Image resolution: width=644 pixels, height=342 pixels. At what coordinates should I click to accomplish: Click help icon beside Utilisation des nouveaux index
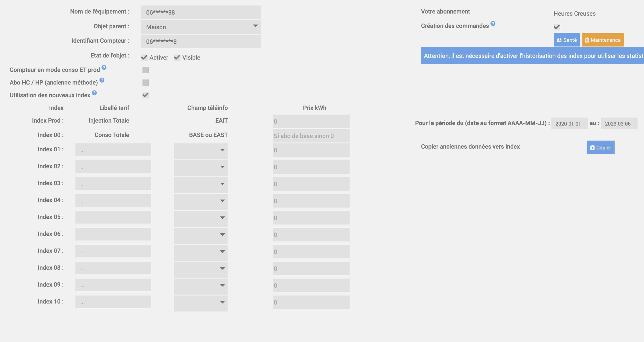coord(94,93)
